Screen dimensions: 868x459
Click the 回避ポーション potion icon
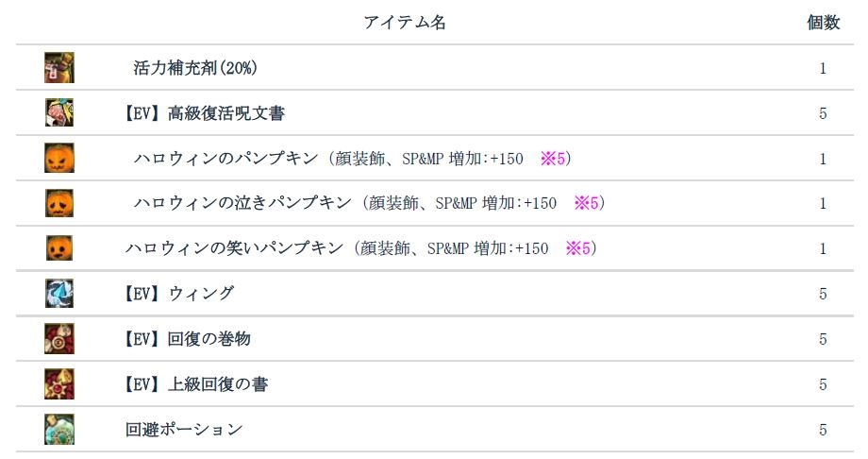tap(58, 430)
